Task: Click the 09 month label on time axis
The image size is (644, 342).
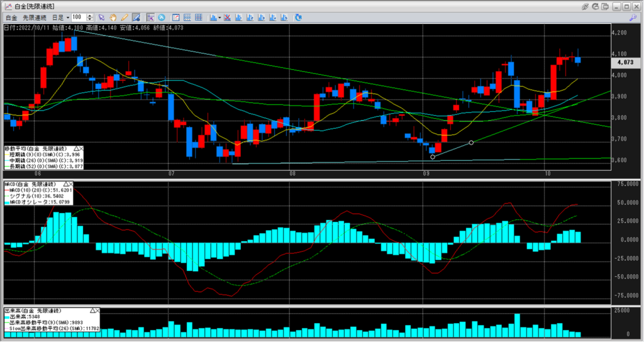Action: click(426, 174)
